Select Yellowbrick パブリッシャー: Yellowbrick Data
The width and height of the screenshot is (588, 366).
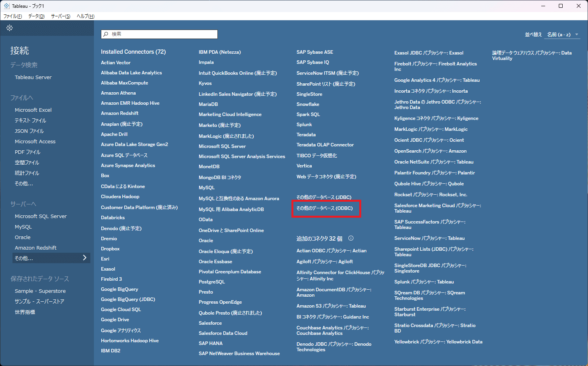point(438,342)
